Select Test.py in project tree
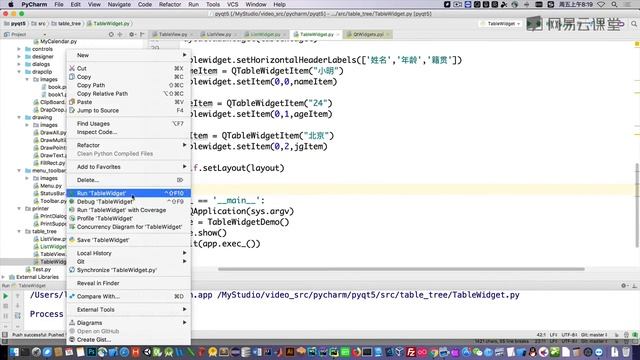640x360 pixels. [38, 269]
